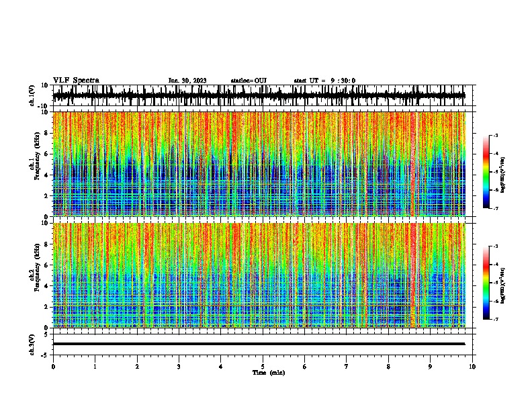Click time axis tick label "1"
This screenshot has height=411, width=532.
tap(95, 367)
